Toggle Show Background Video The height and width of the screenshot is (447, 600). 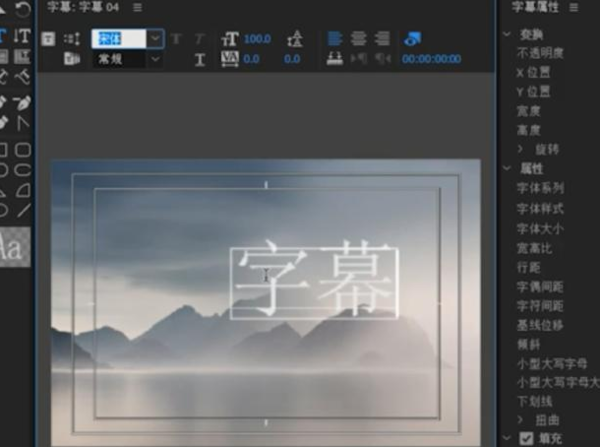pos(412,39)
